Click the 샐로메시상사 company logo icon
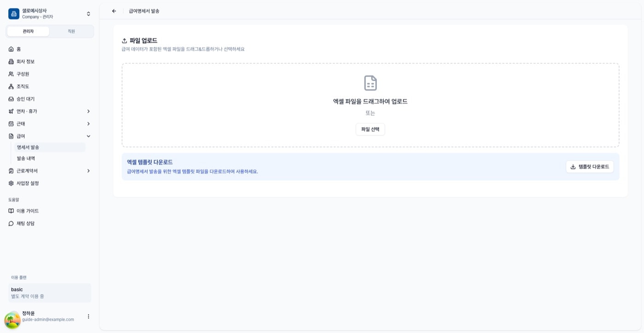Image resolution: width=644 pixels, height=333 pixels. tap(14, 14)
